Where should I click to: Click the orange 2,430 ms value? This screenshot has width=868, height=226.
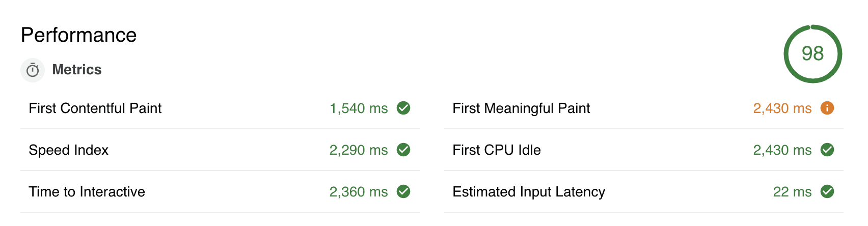[x=782, y=108]
